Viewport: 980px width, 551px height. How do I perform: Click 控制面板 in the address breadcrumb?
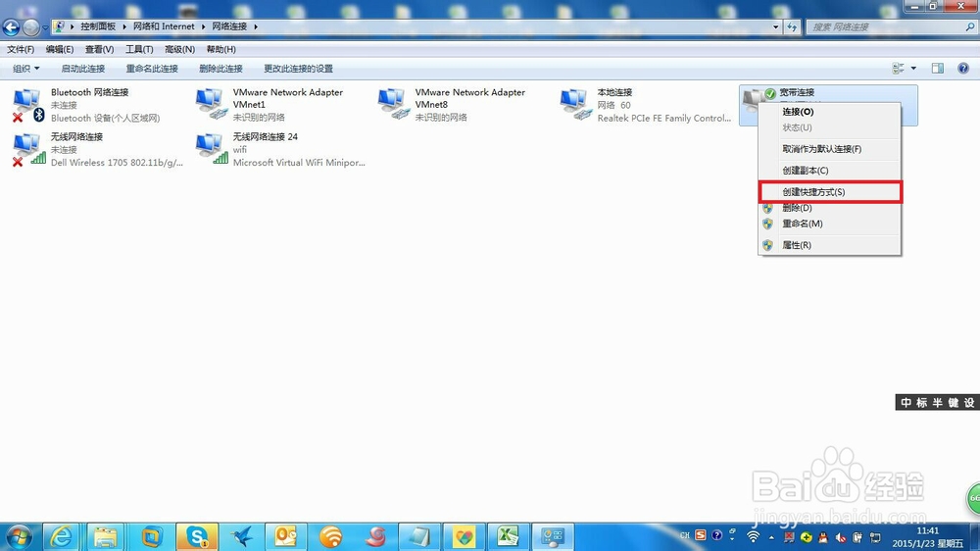tap(98, 26)
